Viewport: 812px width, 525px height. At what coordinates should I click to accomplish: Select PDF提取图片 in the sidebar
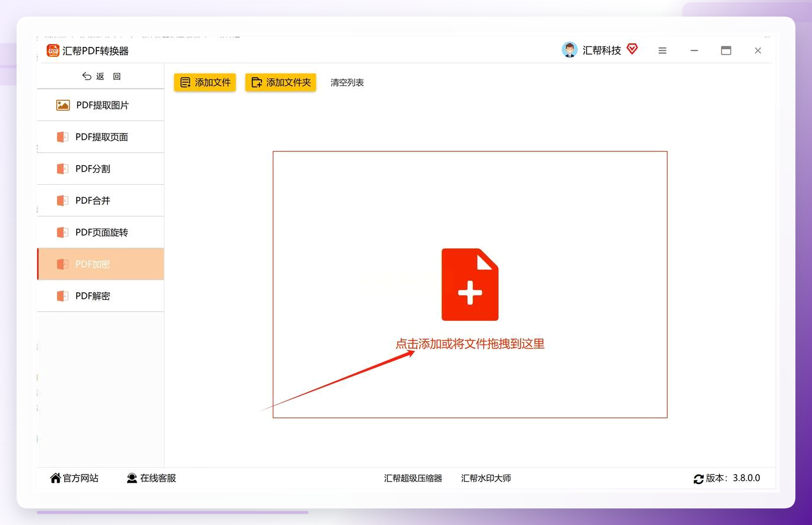[100, 105]
